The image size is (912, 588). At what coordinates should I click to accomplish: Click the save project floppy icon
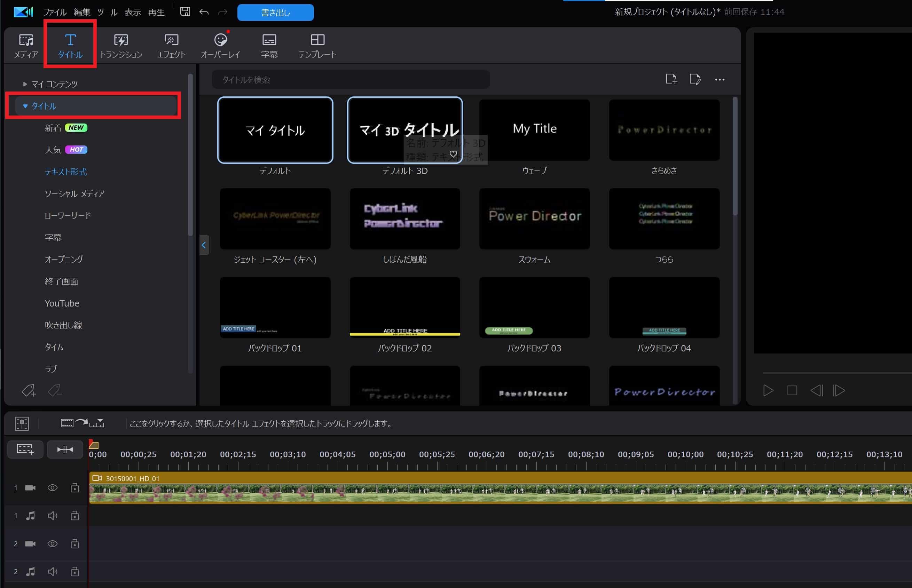(x=185, y=12)
